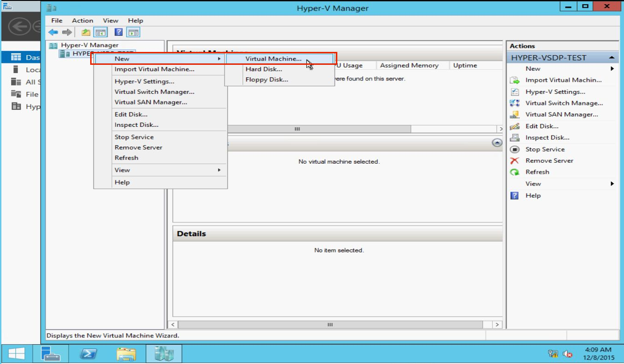This screenshot has height=364, width=624.
Task: Click the Up One Level folder toolbar icon
Action: 86,32
